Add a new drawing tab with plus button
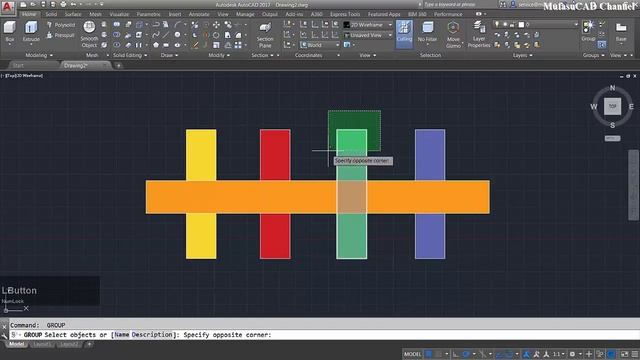This screenshot has height=360, width=640. click(118, 65)
